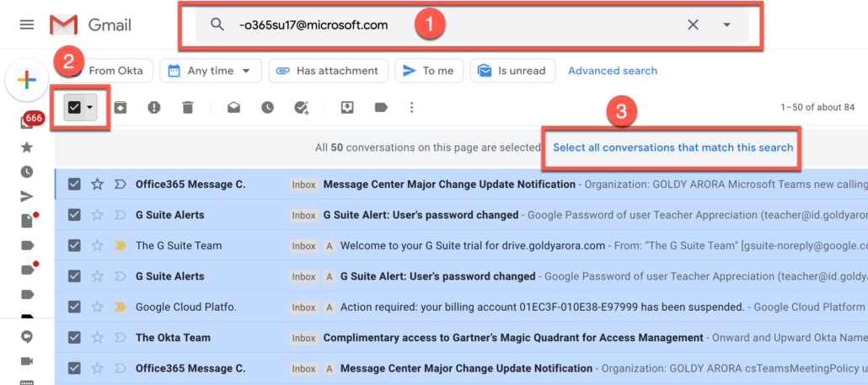
Task: Uncheck first Office365 Message C. Major Change row
Action: tap(74, 184)
